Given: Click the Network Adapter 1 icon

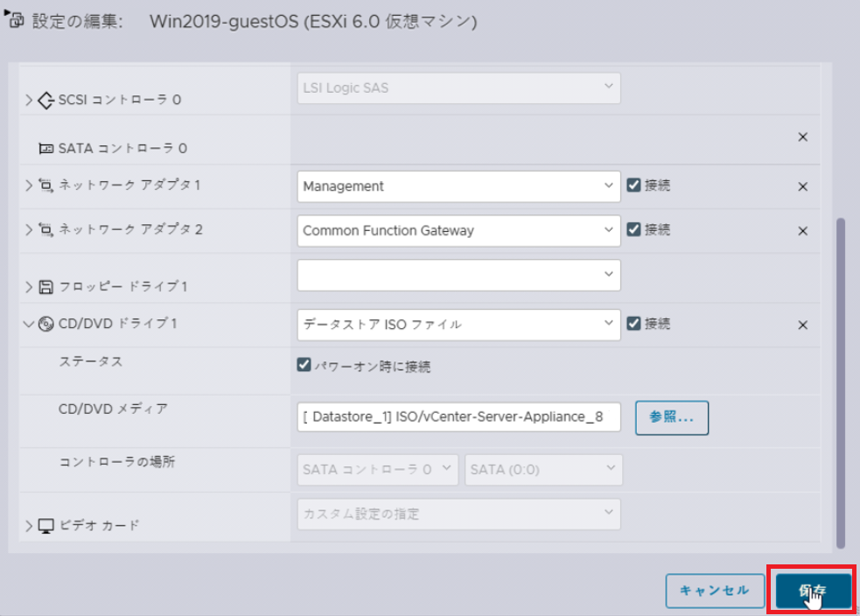Looking at the screenshot, I should tap(46, 185).
